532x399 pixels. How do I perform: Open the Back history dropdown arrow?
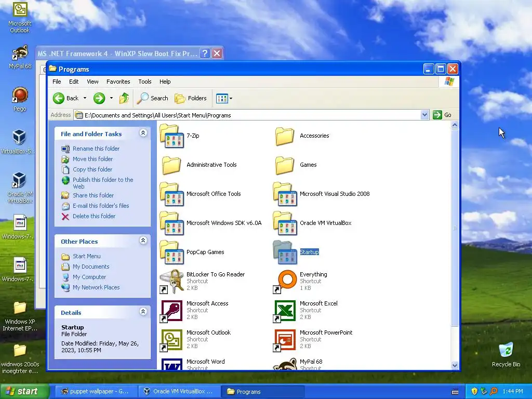click(85, 98)
